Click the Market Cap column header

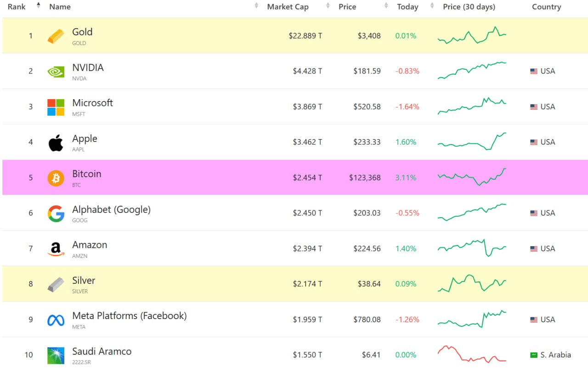pos(288,7)
